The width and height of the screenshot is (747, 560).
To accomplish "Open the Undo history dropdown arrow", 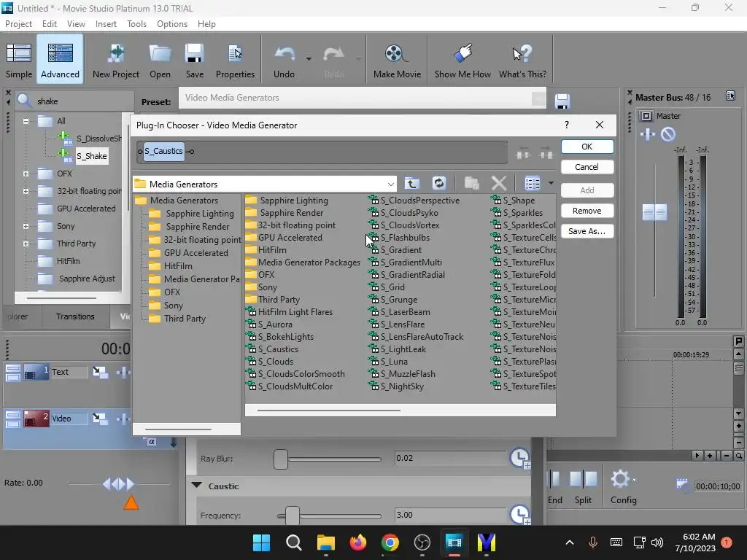I will click(309, 59).
